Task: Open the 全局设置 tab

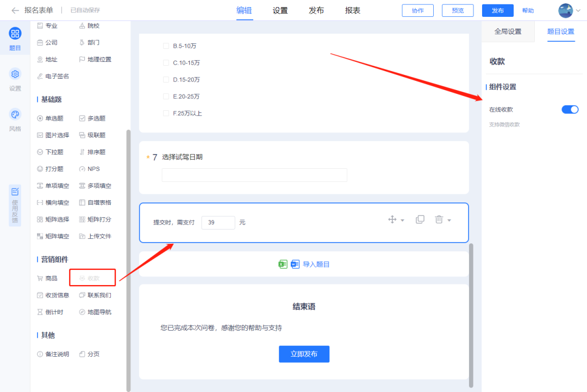Action: tap(508, 31)
